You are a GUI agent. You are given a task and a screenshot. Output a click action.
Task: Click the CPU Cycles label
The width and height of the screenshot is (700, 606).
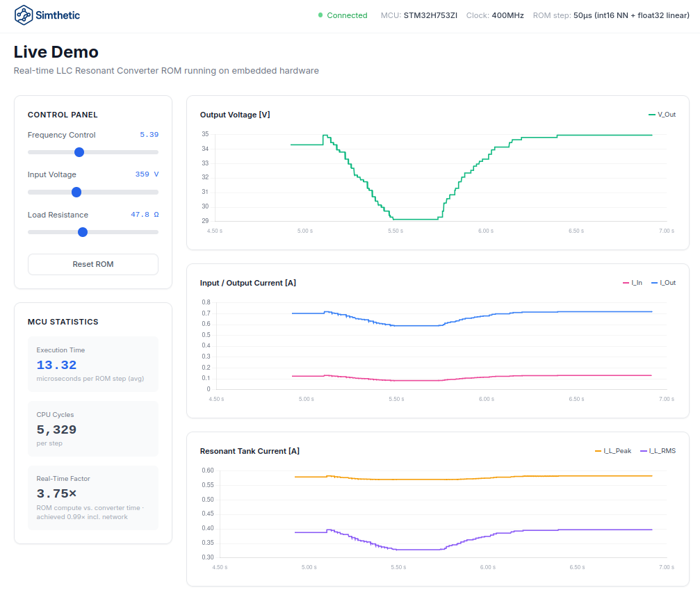tap(55, 415)
